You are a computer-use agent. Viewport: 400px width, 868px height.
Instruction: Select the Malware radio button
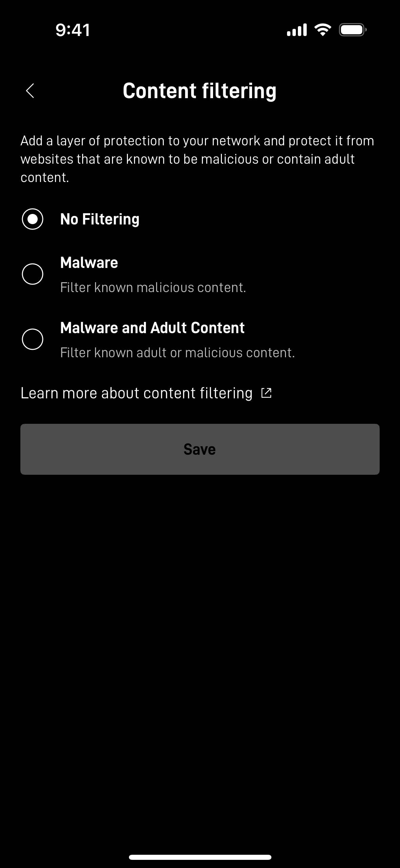(33, 274)
